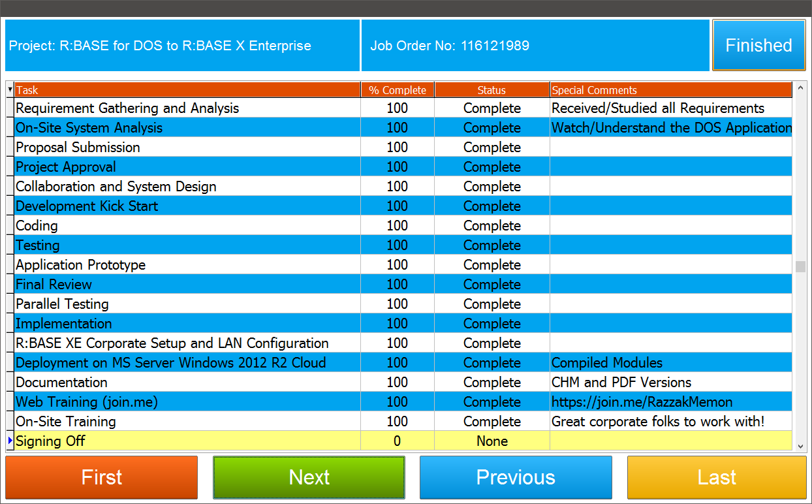
Task: Click the None status of Signing Off
Action: click(492, 441)
